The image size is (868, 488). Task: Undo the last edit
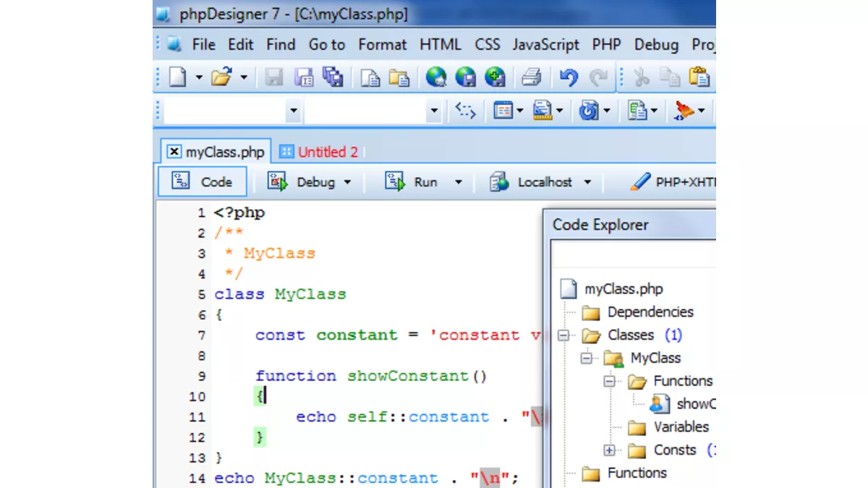click(569, 77)
